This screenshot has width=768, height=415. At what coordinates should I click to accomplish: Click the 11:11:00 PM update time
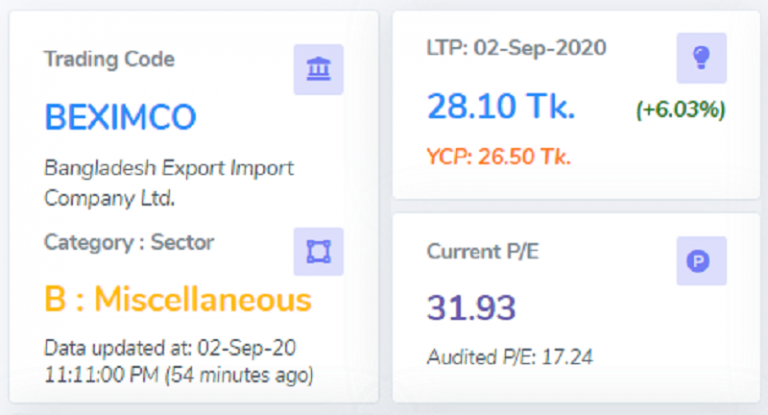[x=100, y=376]
